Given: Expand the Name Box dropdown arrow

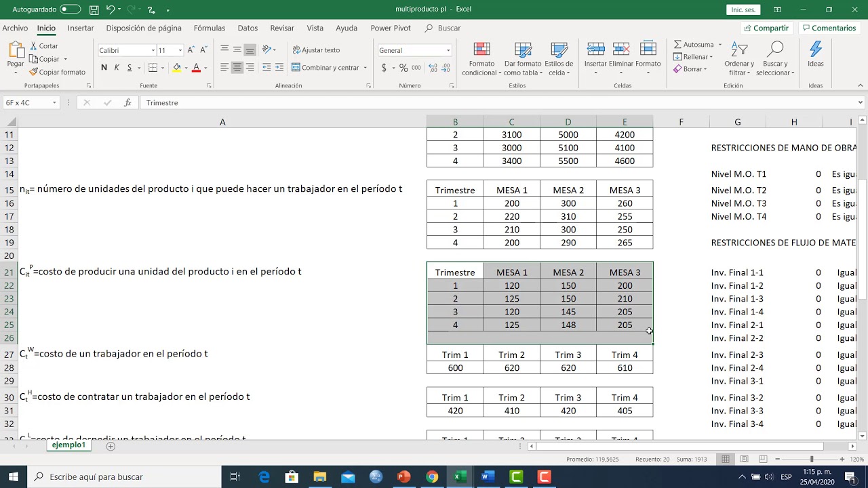Looking at the screenshot, I should [x=54, y=103].
